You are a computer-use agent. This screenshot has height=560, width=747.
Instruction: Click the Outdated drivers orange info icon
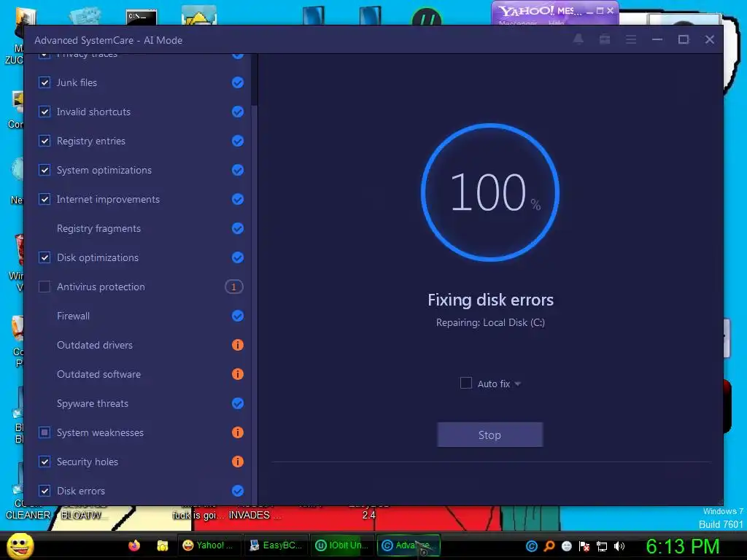[238, 345]
